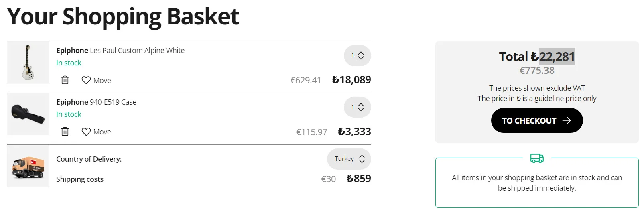
Task: Delete the Les Paul Custom with the trash icon
Action: coord(65,80)
